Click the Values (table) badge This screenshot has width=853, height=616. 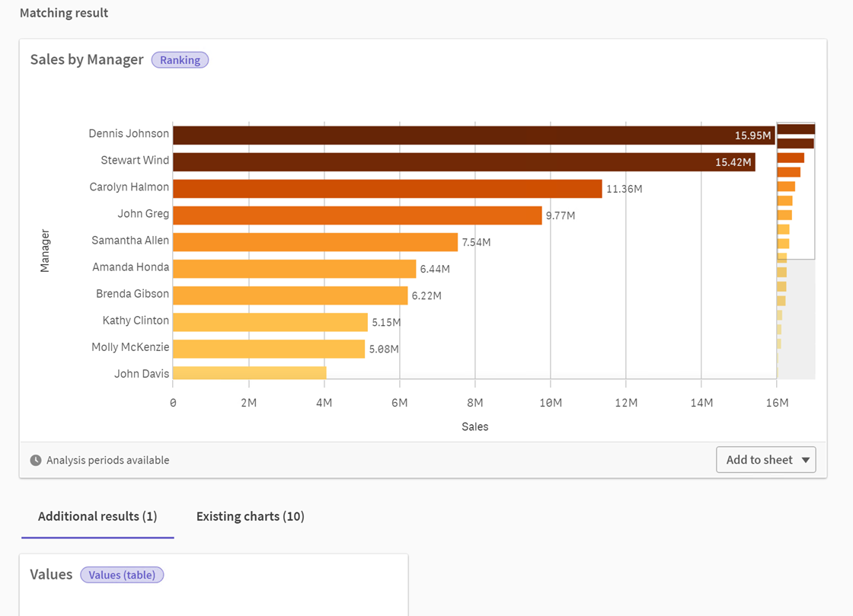click(122, 574)
